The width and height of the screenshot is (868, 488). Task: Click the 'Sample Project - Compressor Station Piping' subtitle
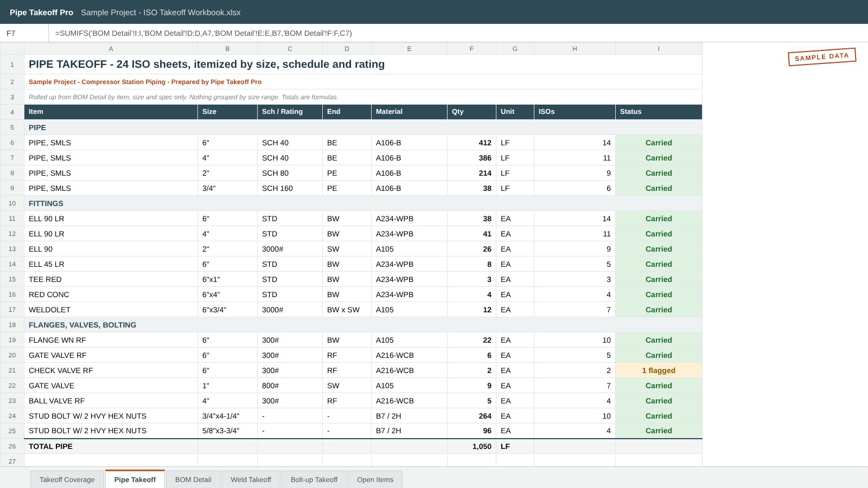coord(363,82)
